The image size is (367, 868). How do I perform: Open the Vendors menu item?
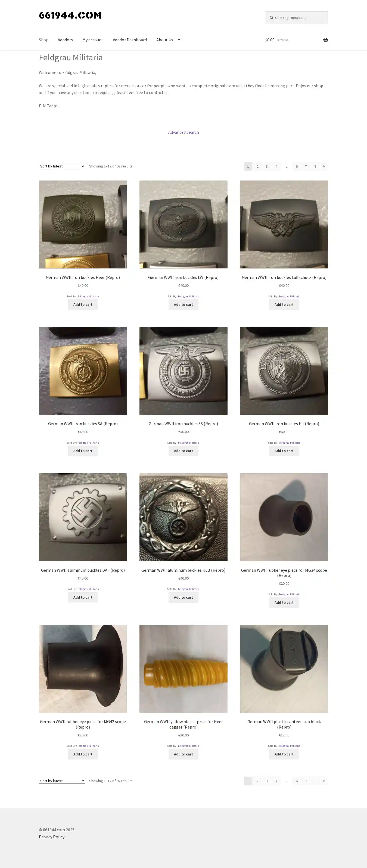pyautogui.click(x=65, y=40)
